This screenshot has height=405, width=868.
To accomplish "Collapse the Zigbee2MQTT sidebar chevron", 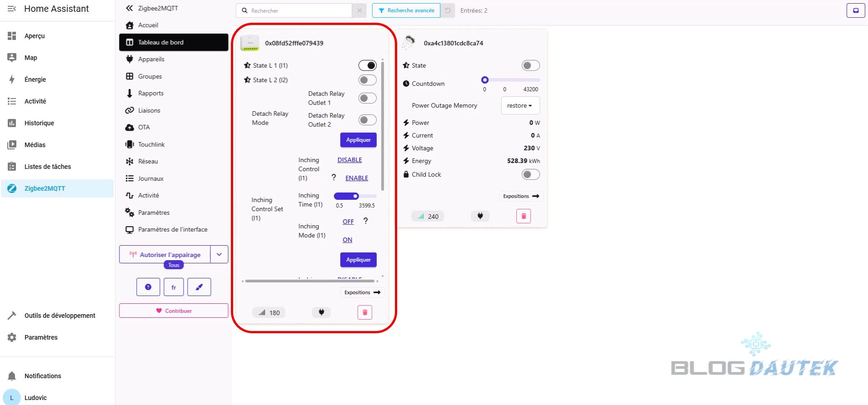I will tap(129, 8).
